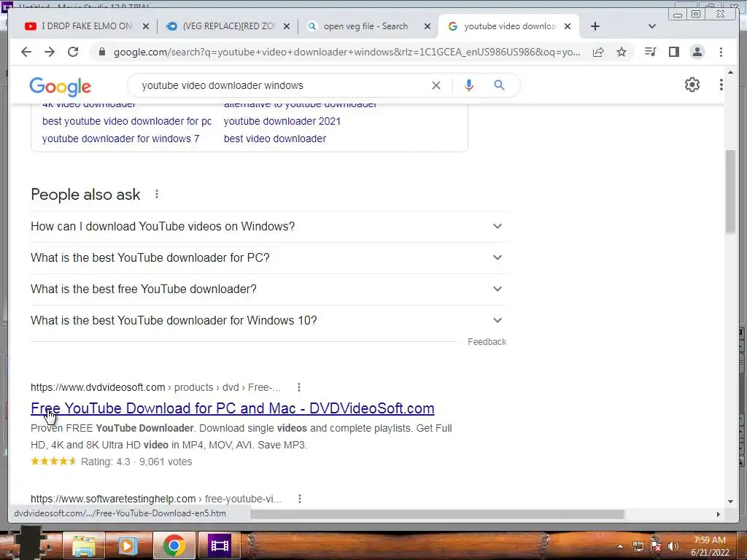Bookmark this page with the star

pyautogui.click(x=622, y=52)
